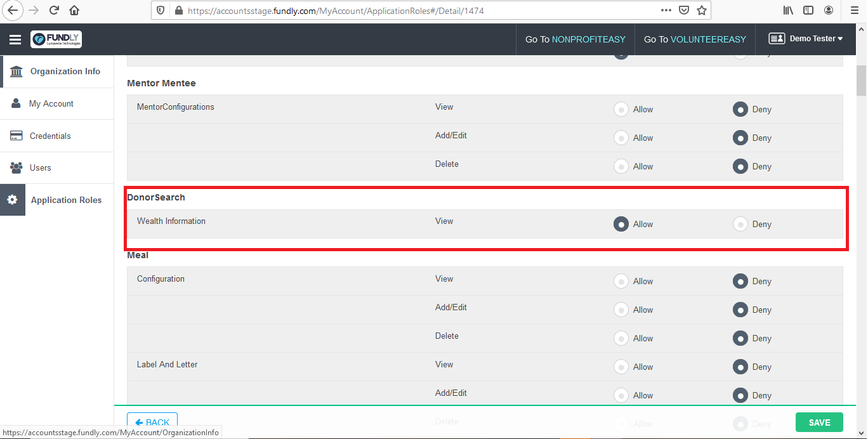This screenshot has height=439, width=868.
Task: Click the Mentor Mentee section heading
Action: click(161, 83)
